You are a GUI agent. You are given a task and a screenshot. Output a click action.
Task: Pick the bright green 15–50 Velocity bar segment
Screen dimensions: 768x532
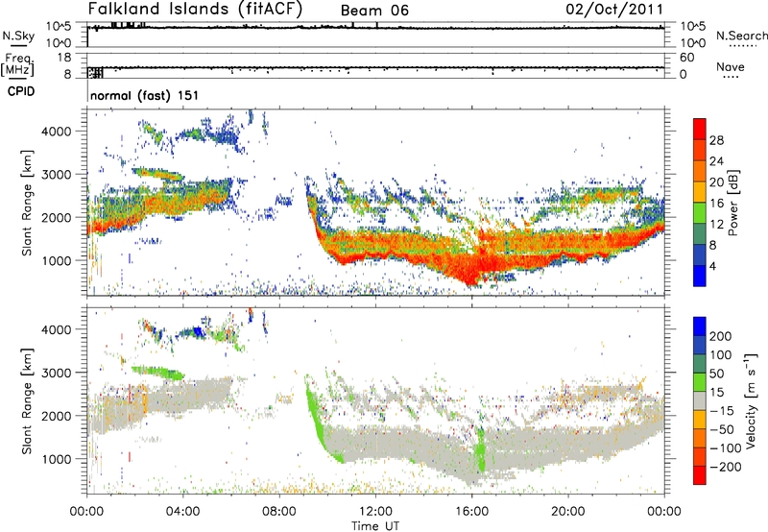(x=700, y=382)
